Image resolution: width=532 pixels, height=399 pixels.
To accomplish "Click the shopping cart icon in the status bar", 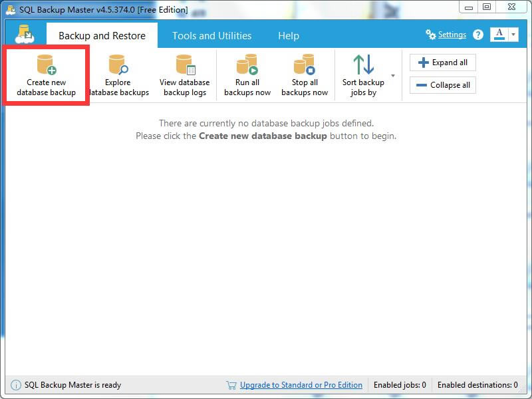I will (x=232, y=385).
